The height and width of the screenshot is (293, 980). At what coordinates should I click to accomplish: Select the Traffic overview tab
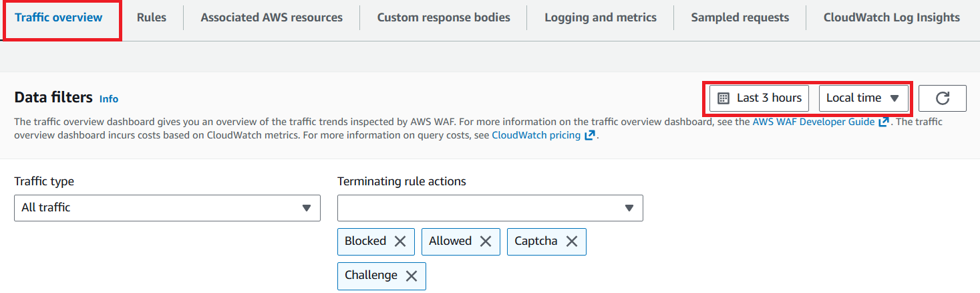[59, 17]
